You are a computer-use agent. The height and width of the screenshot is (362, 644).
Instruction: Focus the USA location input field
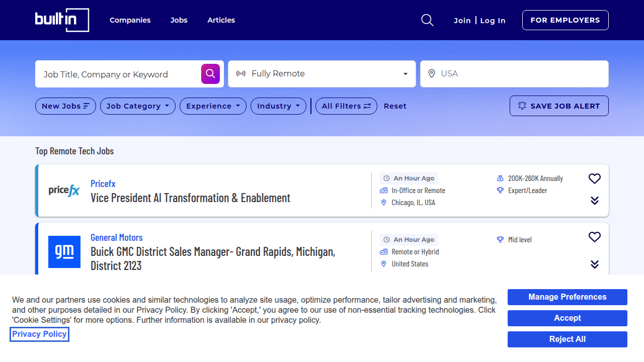click(x=514, y=74)
